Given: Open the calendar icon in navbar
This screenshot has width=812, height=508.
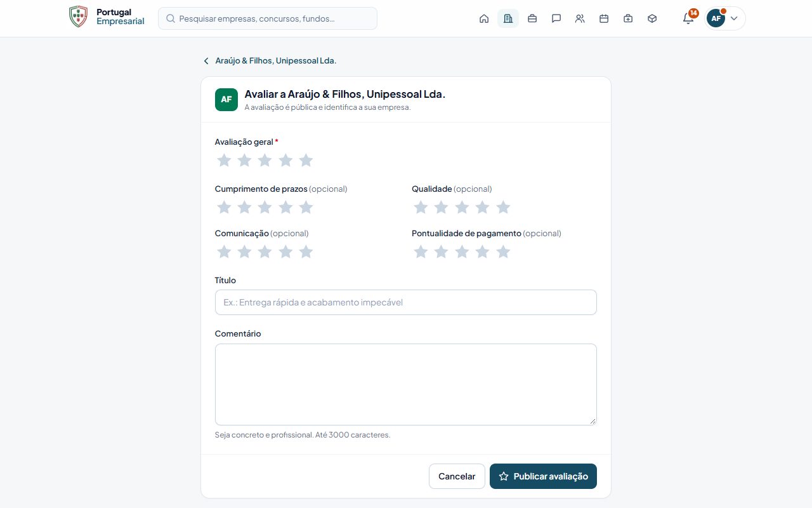Looking at the screenshot, I should [x=604, y=18].
